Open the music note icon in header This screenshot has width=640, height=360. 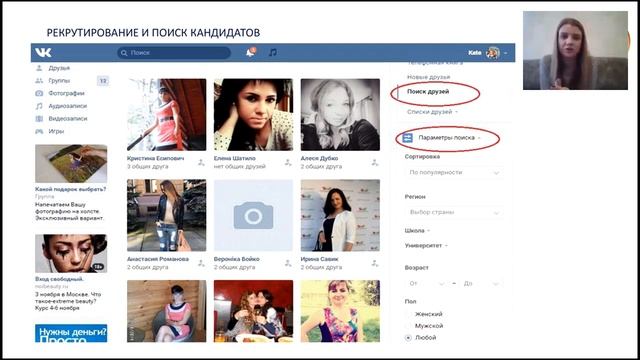pos(273,52)
